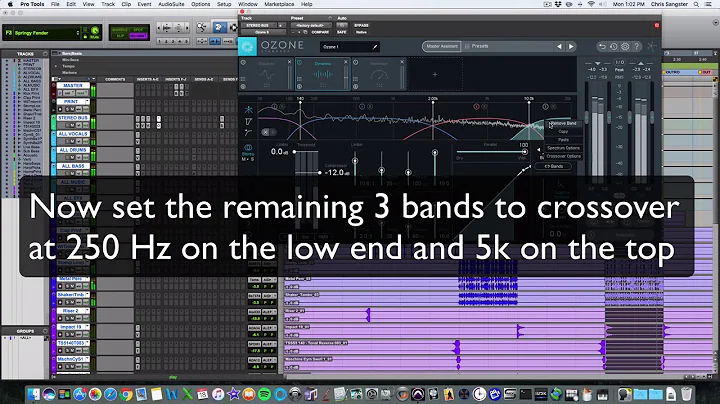Open the Groups list popup menu

click(45, 331)
